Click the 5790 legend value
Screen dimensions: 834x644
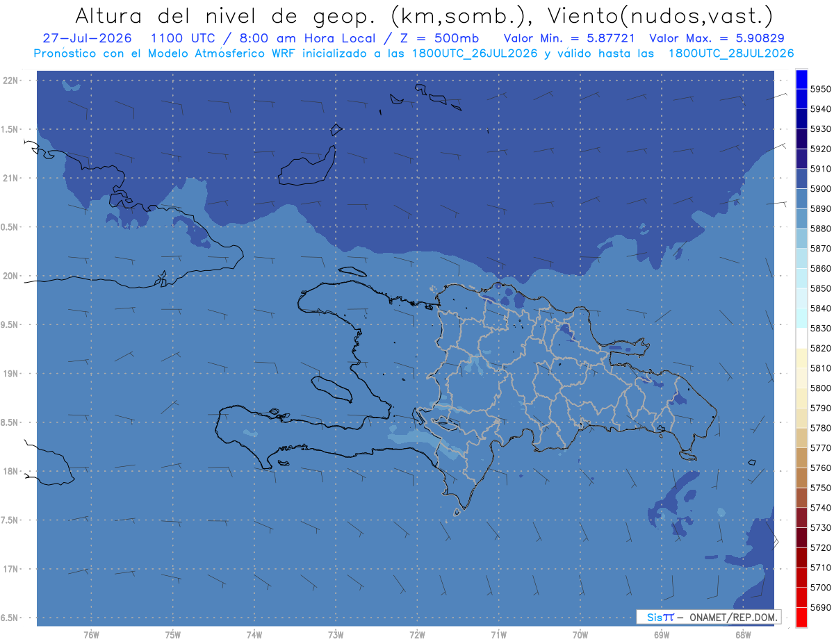(x=820, y=408)
